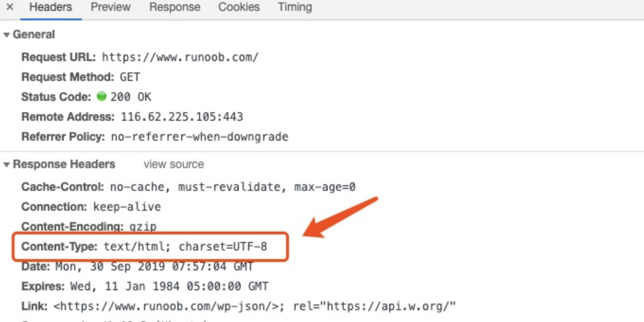Select the Request URL value
Viewport: 644px width, 322px height.
pyautogui.click(x=180, y=57)
